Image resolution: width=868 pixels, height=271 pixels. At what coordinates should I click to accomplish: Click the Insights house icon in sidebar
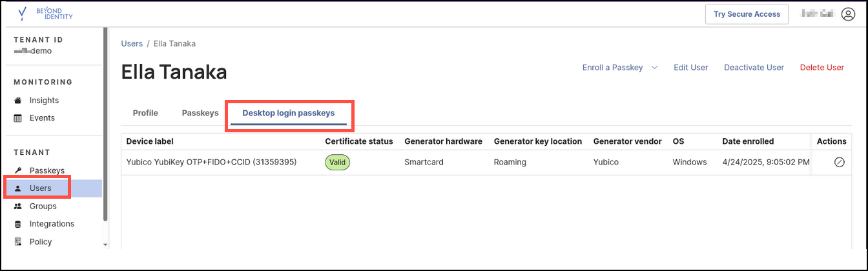18,101
